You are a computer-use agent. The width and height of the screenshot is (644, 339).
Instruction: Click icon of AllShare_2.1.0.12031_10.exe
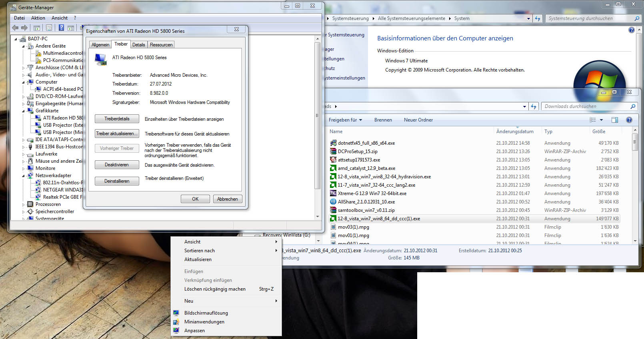[333, 202]
